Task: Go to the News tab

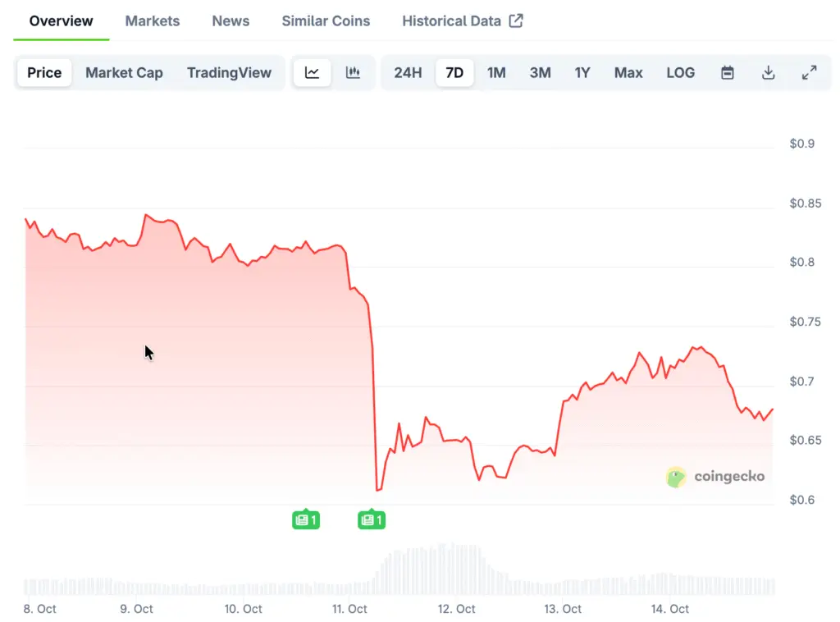Action: (x=231, y=21)
